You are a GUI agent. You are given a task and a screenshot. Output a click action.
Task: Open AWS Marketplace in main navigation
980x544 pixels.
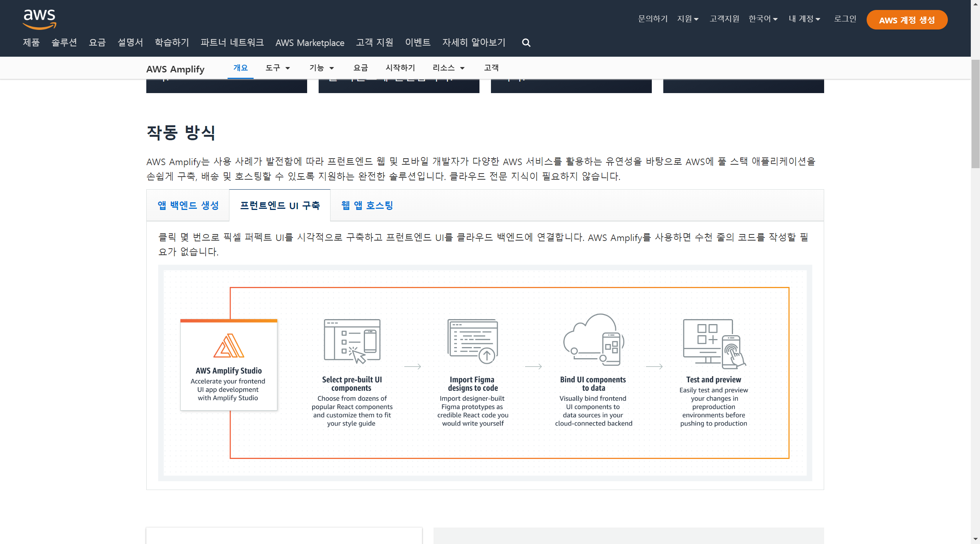point(309,43)
